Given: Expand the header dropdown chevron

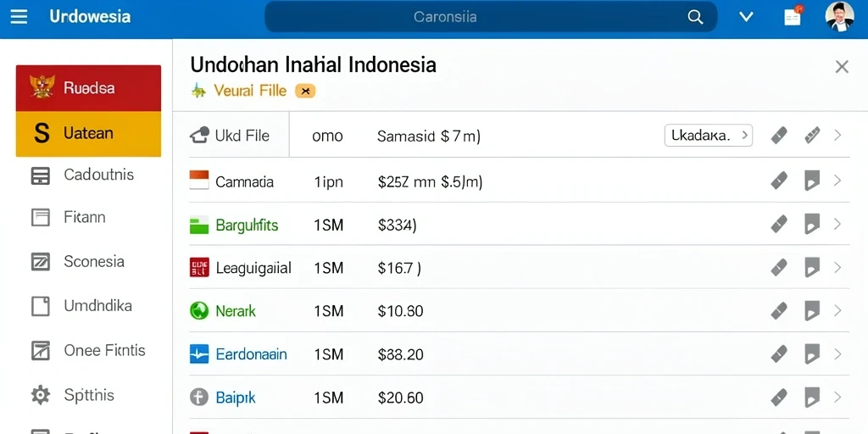Looking at the screenshot, I should (746, 17).
